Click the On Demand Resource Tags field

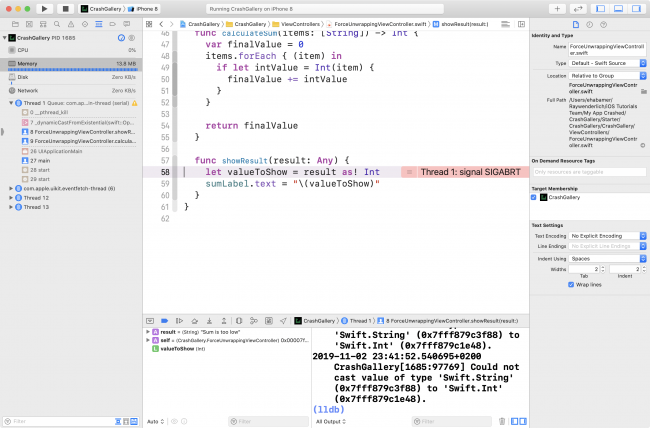(x=588, y=173)
